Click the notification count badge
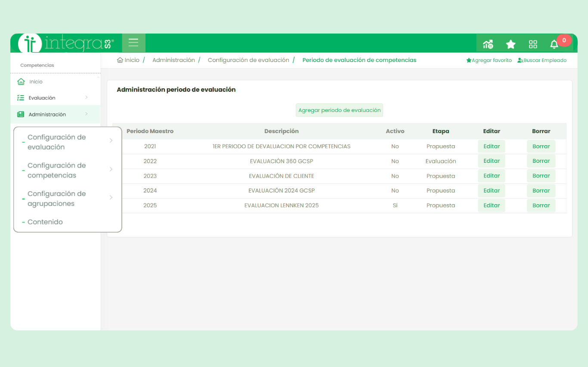 coord(564,40)
